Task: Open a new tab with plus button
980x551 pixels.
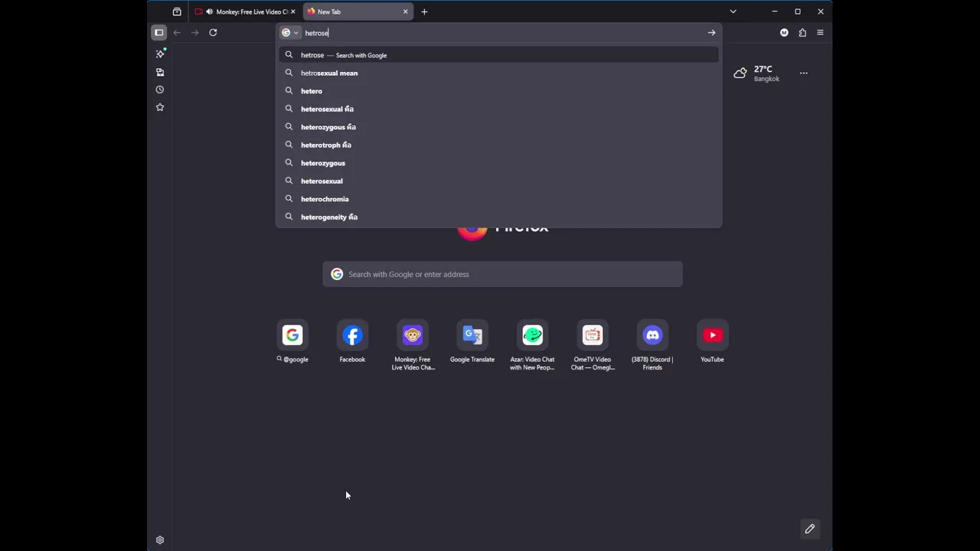Action: tap(424, 11)
